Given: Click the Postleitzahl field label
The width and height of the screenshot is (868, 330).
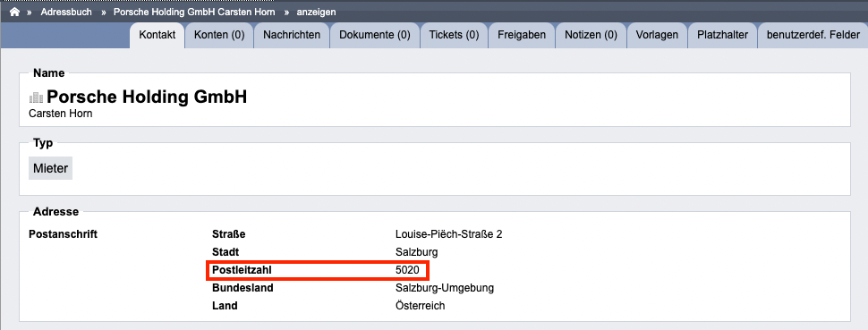Looking at the screenshot, I should point(243,270).
